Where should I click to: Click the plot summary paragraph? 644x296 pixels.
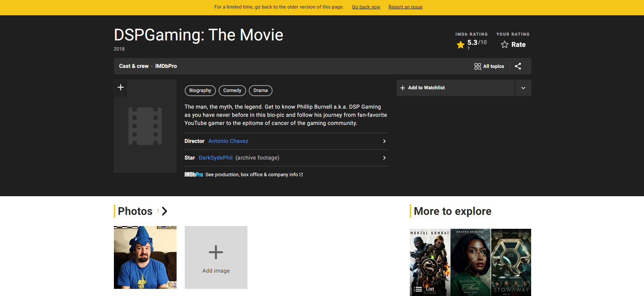(x=286, y=115)
